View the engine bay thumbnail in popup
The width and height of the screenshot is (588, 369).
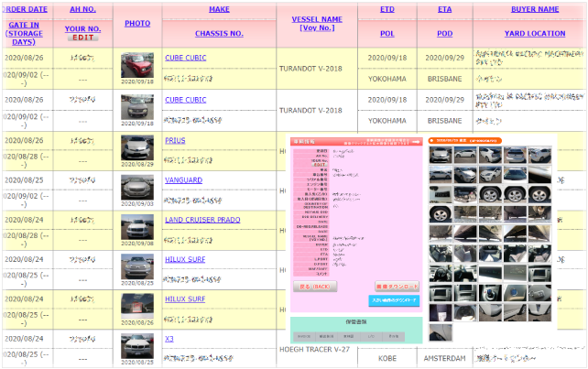point(465,194)
